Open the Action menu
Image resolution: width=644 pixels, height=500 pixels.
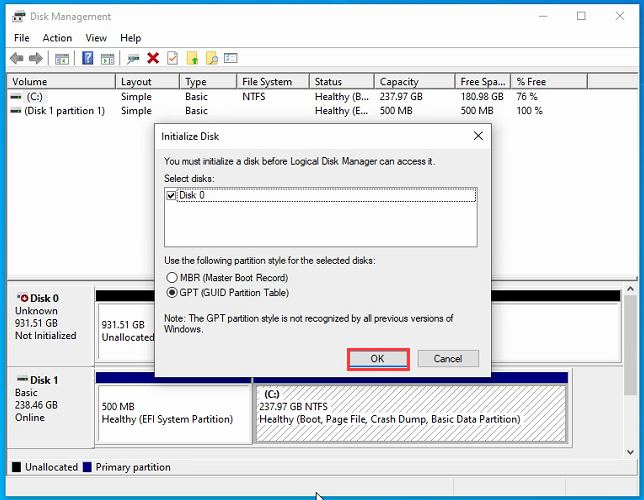pyautogui.click(x=57, y=38)
